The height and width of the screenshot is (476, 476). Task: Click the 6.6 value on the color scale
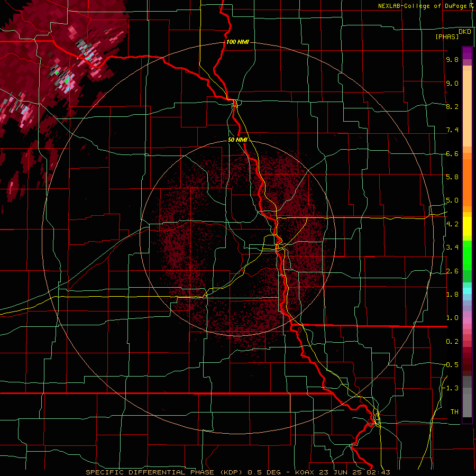click(452, 154)
